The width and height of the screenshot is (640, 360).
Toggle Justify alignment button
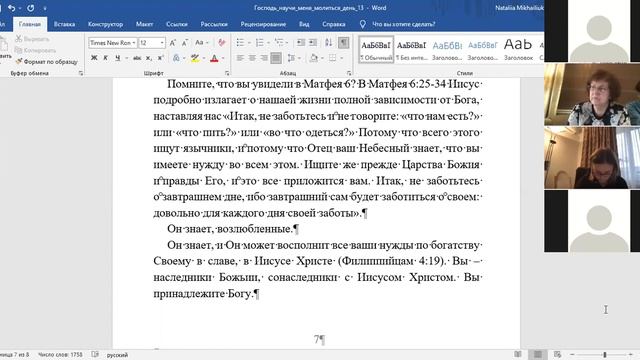(x=276, y=58)
